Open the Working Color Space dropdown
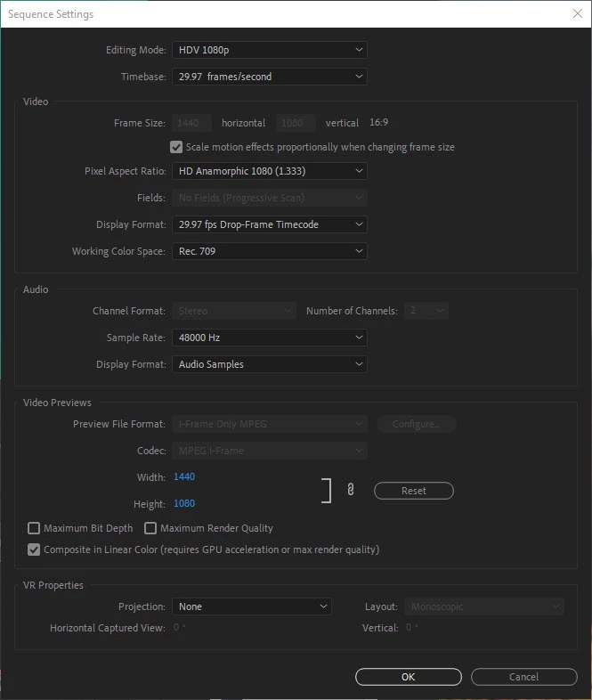 point(270,251)
